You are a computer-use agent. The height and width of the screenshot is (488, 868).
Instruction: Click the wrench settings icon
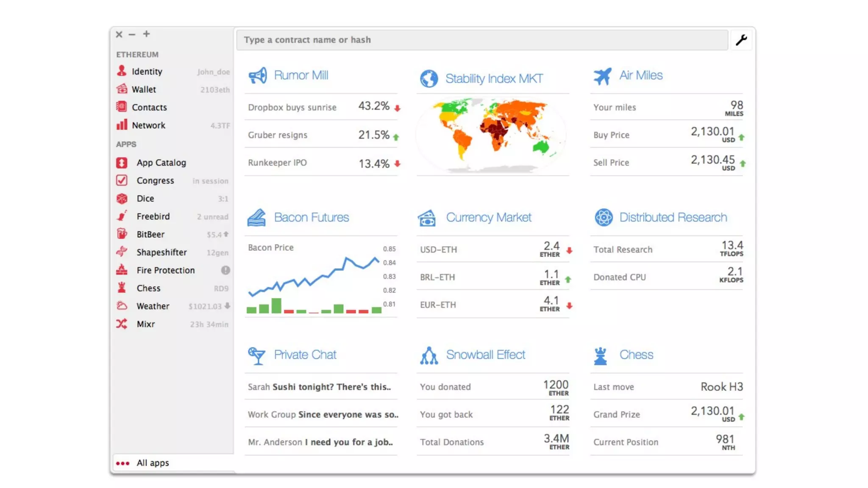click(x=741, y=40)
